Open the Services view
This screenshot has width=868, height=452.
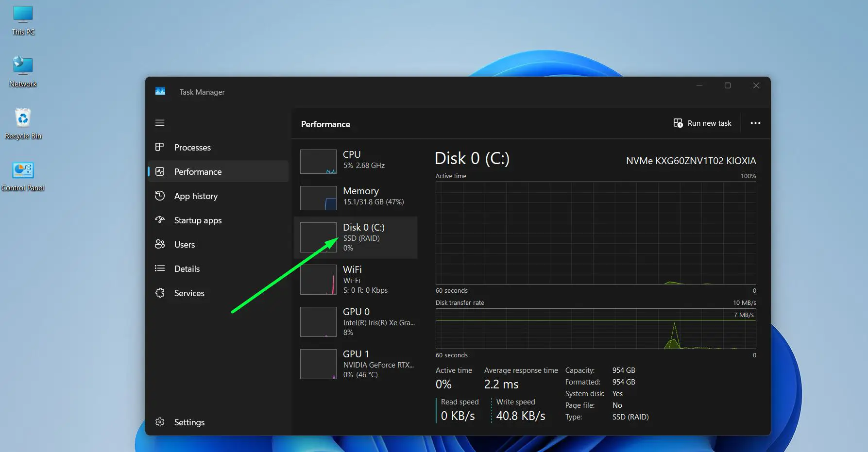click(189, 293)
